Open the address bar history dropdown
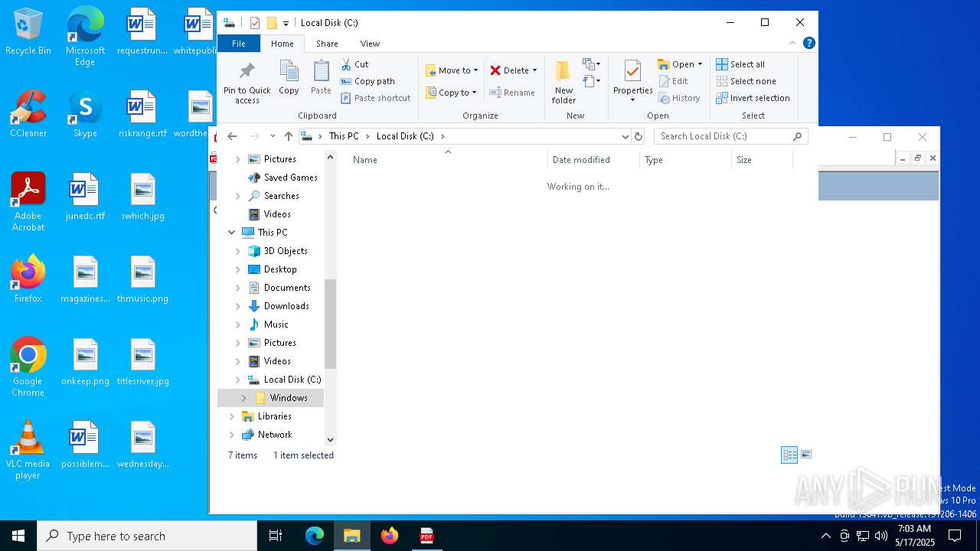980x551 pixels. [625, 136]
